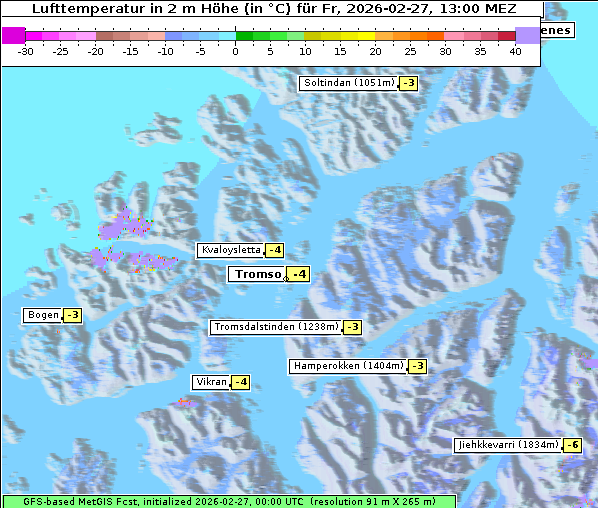Click the -4 temperature value beside Tromso
The height and width of the screenshot is (508, 598).
[x=298, y=274]
